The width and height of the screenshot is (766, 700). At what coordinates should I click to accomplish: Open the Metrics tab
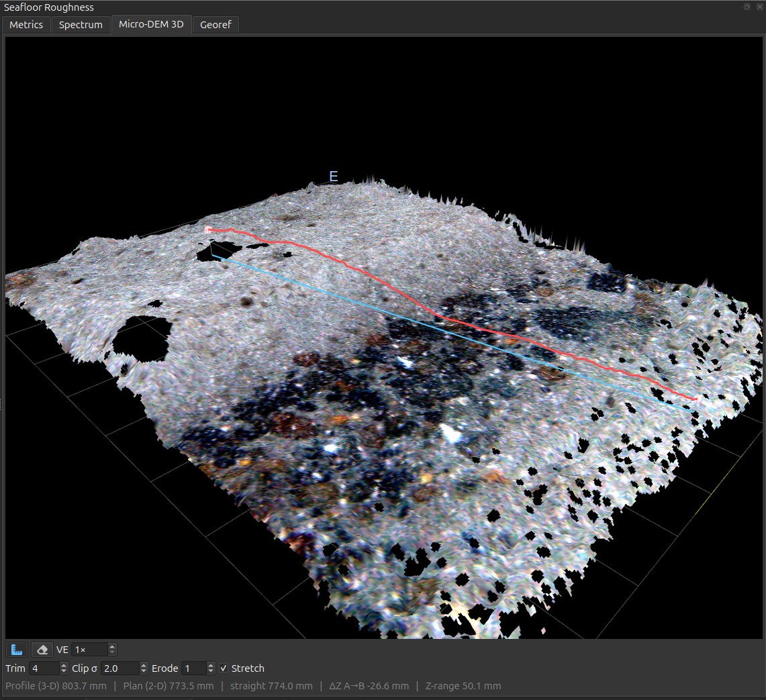(26, 24)
